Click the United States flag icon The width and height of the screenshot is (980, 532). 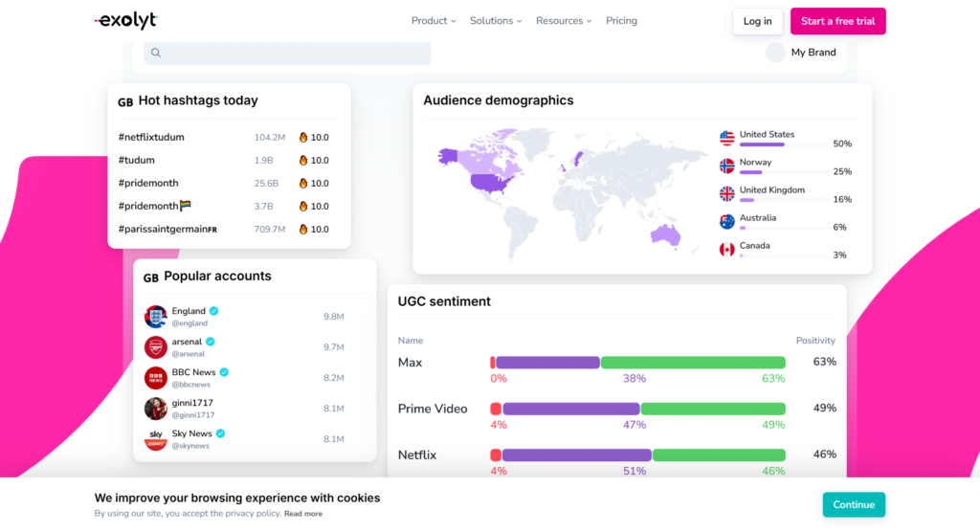(727, 139)
